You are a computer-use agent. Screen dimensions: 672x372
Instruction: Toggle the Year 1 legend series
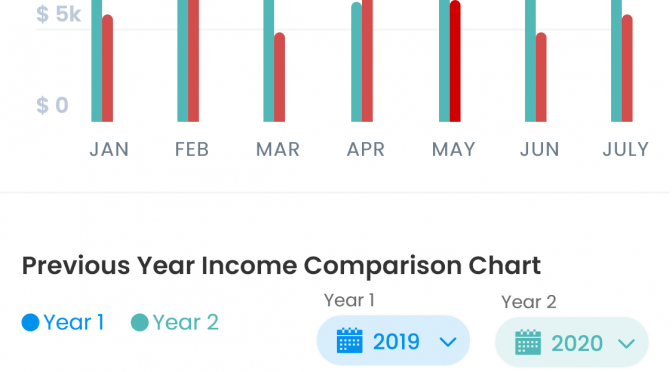click(x=63, y=322)
